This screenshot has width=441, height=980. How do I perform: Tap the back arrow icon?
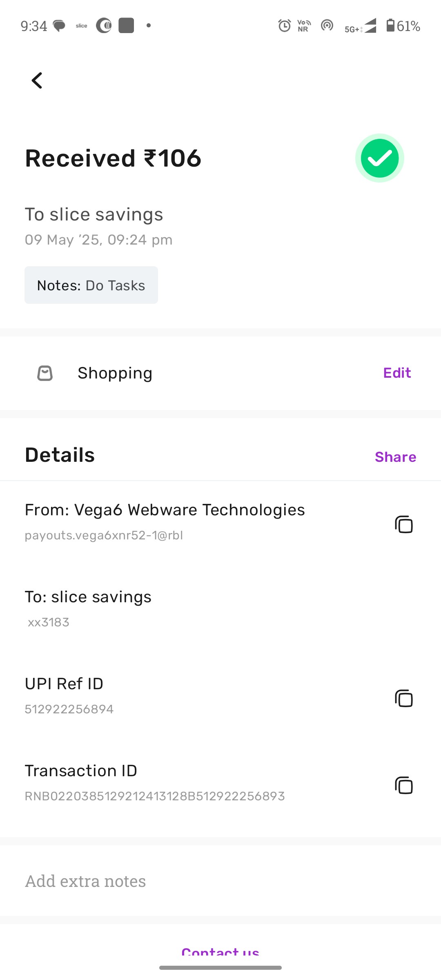37,80
